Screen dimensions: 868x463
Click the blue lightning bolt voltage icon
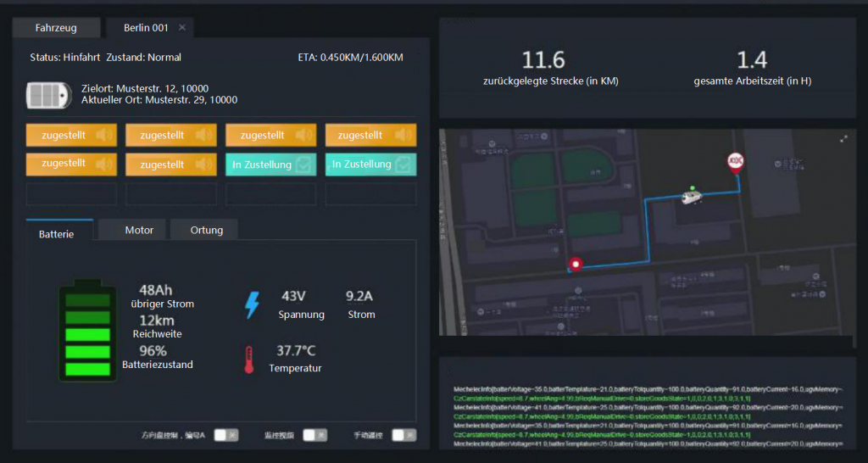[252, 304]
